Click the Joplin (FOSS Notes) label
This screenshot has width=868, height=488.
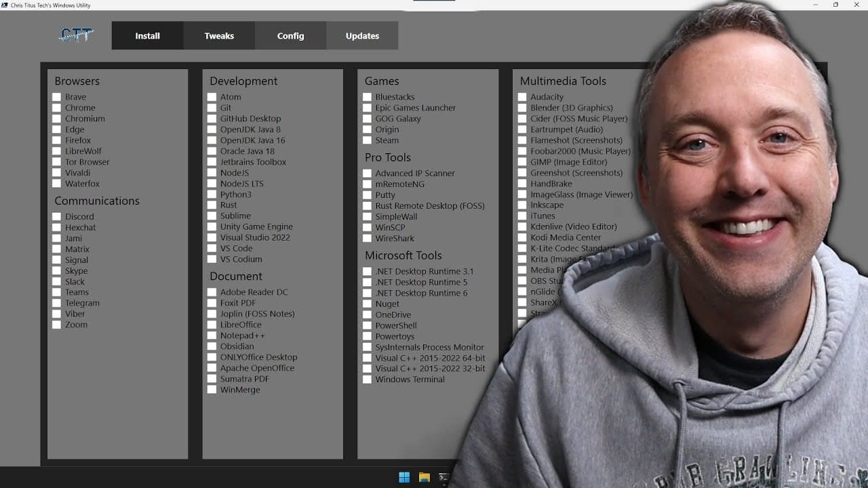(257, 314)
